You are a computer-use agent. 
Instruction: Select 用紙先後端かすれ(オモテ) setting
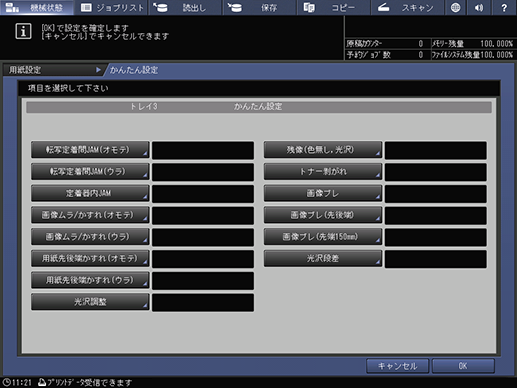(x=90, y=258)
